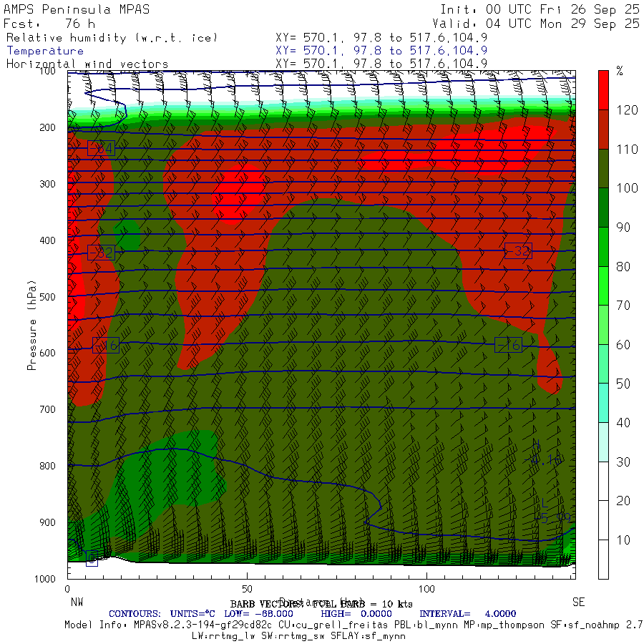
Task: Click the 120 label on the colorbar
Action: point(627,110)
